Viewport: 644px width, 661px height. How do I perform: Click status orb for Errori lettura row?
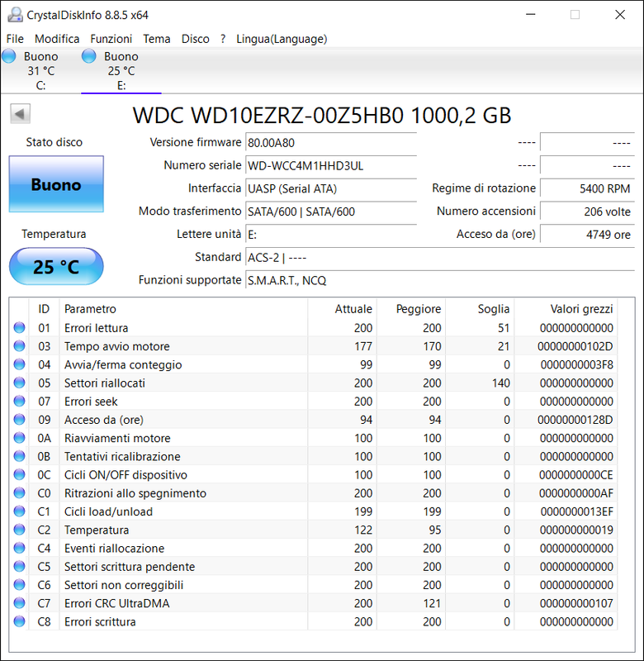[19, 327]
